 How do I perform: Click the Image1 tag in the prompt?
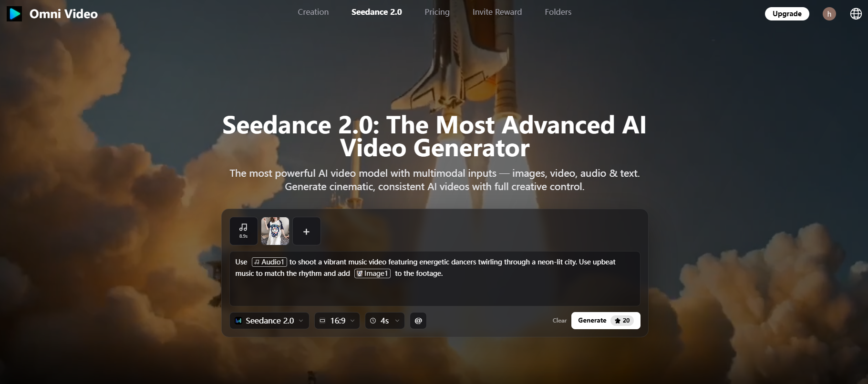click(x=372, y=273)
